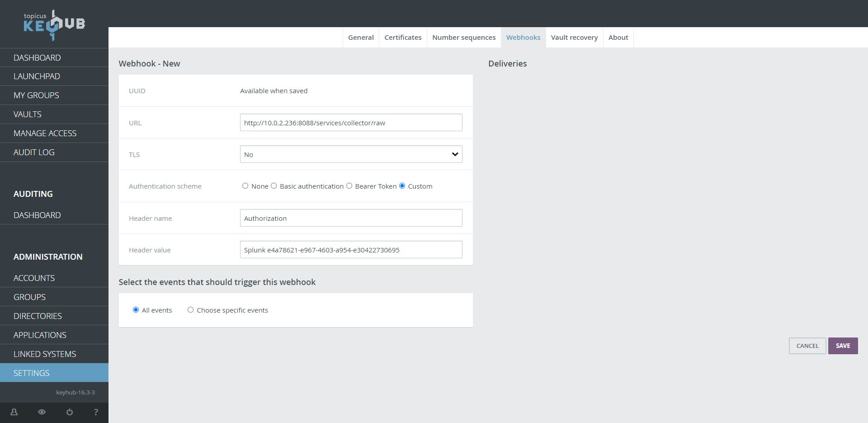Click the AUDITING section header
868x423 pixels.
pyautogui.click(x=33, y=194)
